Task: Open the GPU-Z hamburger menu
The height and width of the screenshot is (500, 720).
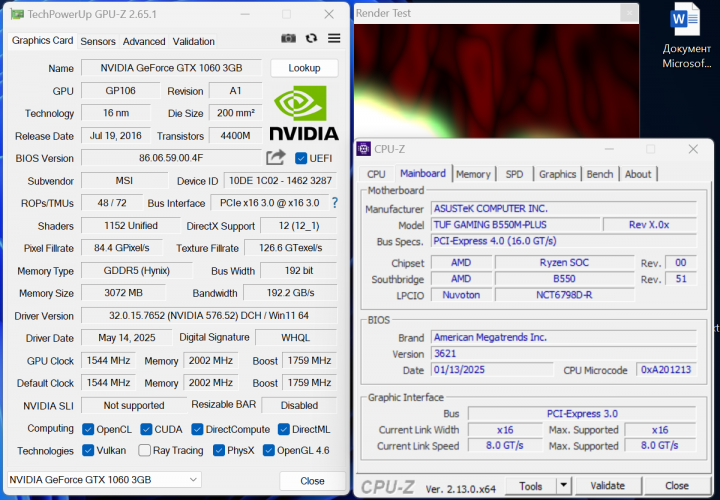Action: (x=334, y=39)
